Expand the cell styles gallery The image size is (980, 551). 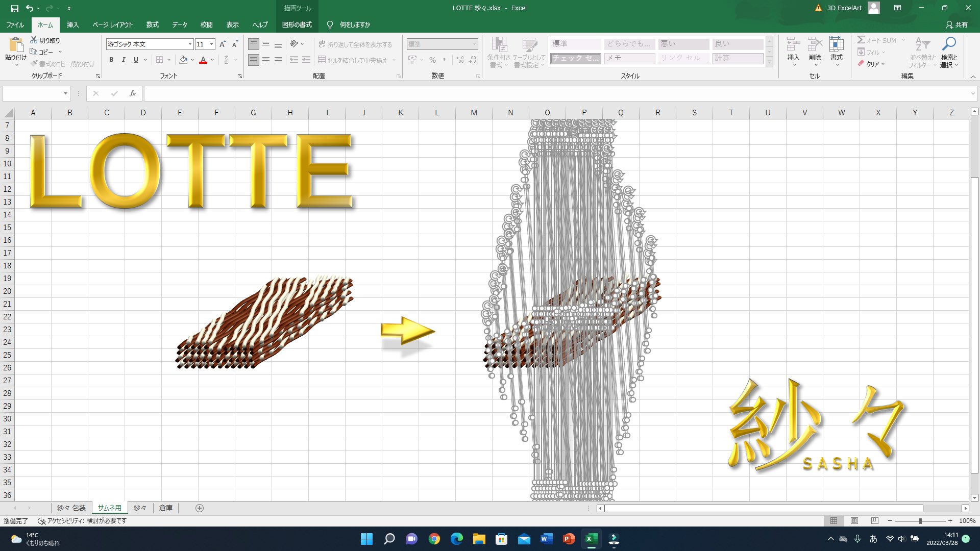click(769, 61)
